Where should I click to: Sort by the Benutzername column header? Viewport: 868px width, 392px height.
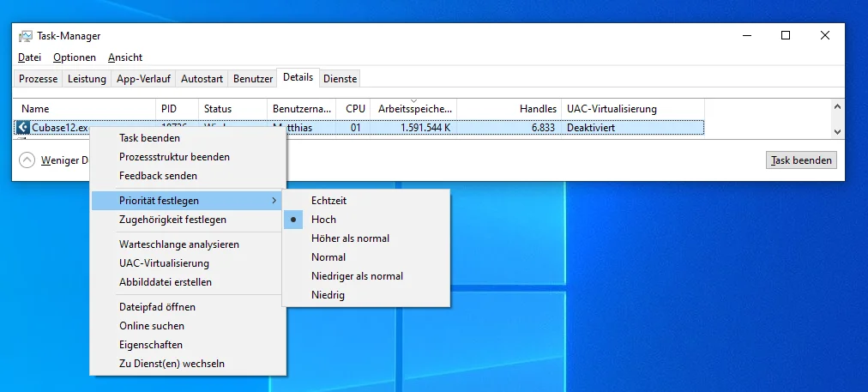pyautogui.click(x=302, y=109)
